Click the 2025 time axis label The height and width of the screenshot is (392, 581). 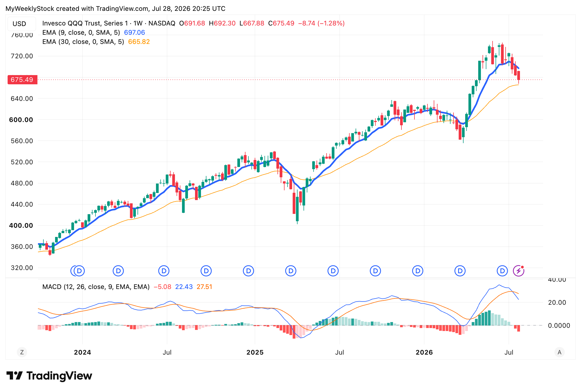pyautogui.click(x=255, y=352)
